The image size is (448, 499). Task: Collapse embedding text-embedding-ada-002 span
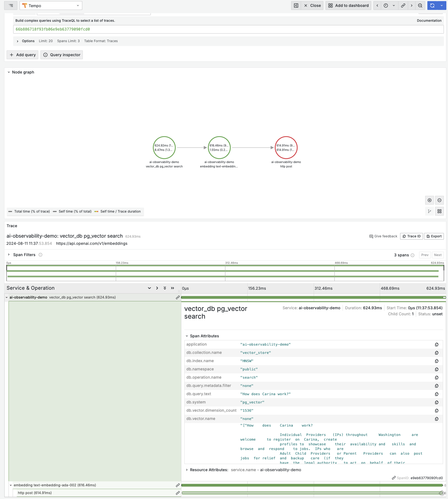point(11,485)
